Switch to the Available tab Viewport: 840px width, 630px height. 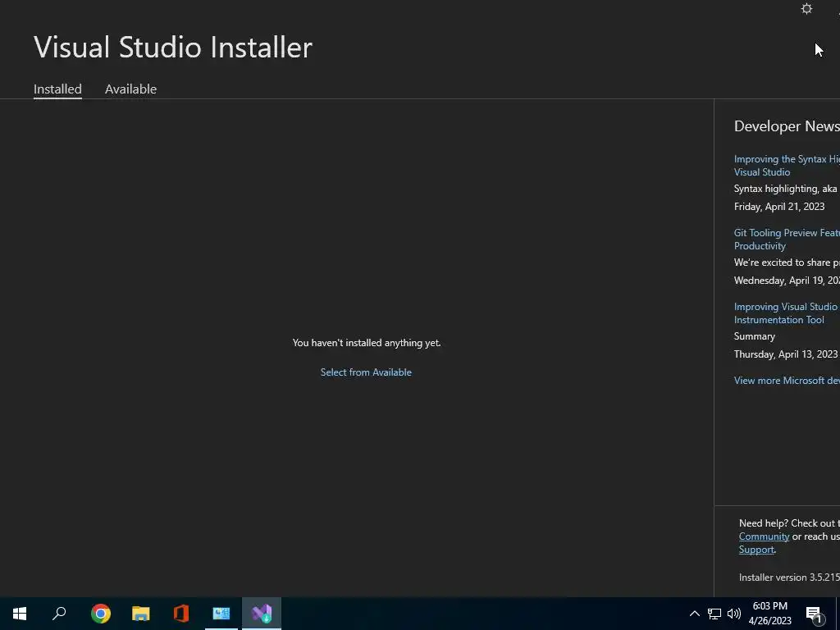[130, 89]
